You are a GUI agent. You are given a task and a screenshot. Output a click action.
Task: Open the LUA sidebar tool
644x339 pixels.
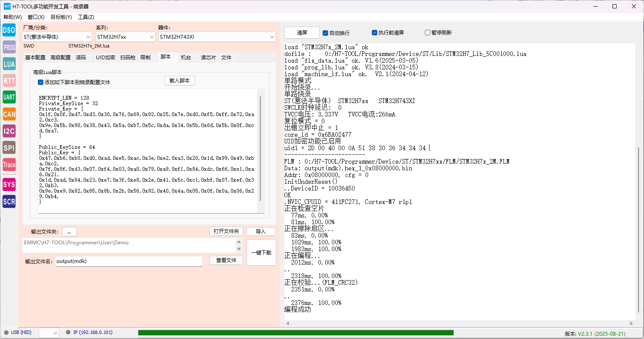click(9, 64)
